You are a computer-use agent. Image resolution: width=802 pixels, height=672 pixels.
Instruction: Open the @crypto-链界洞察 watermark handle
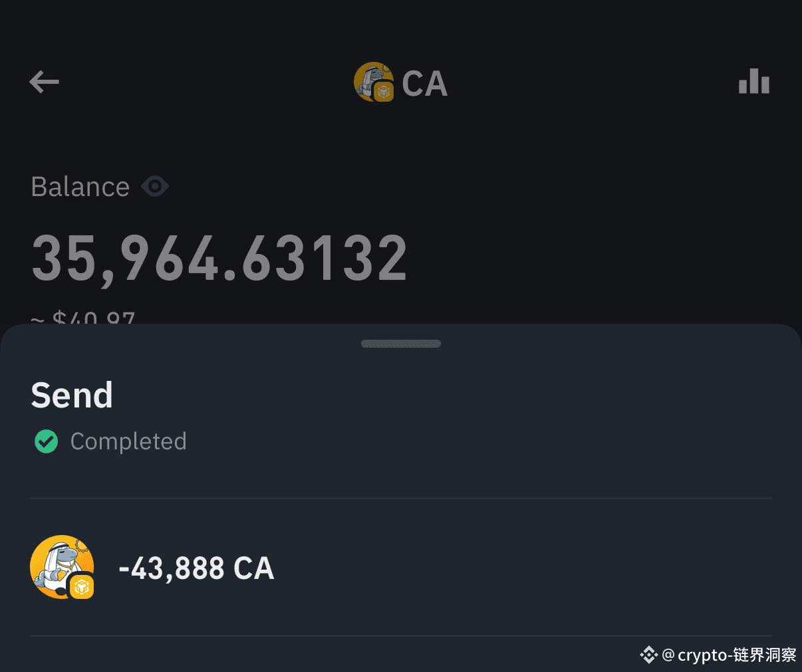tap(730, 655)
